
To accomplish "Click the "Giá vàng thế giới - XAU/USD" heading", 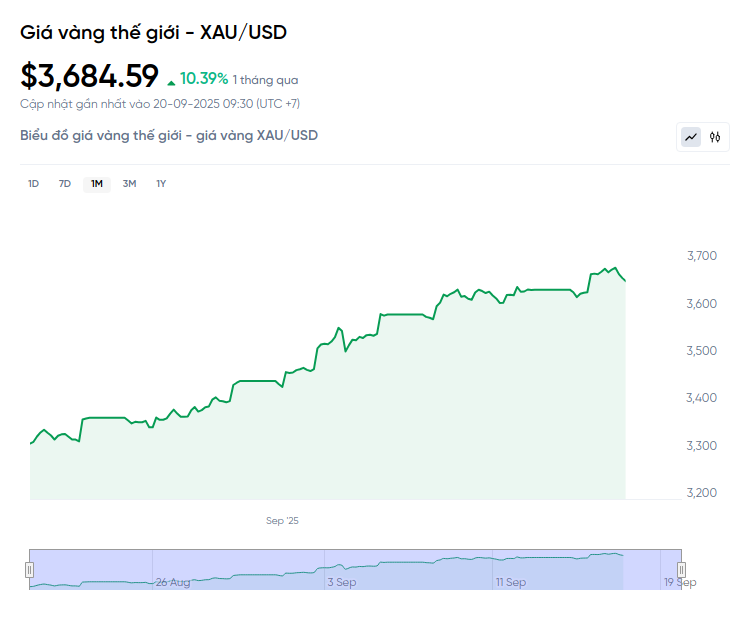I will tap(153, 32).
